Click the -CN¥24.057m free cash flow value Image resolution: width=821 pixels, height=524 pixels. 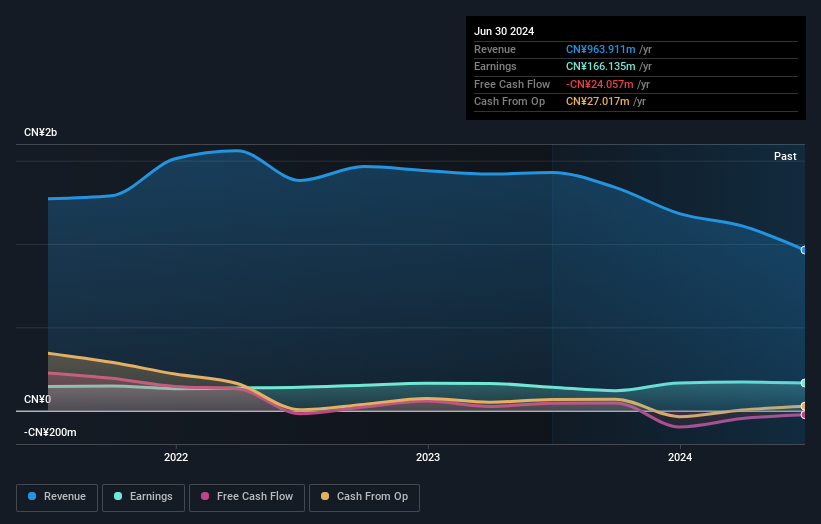[600, 84]
